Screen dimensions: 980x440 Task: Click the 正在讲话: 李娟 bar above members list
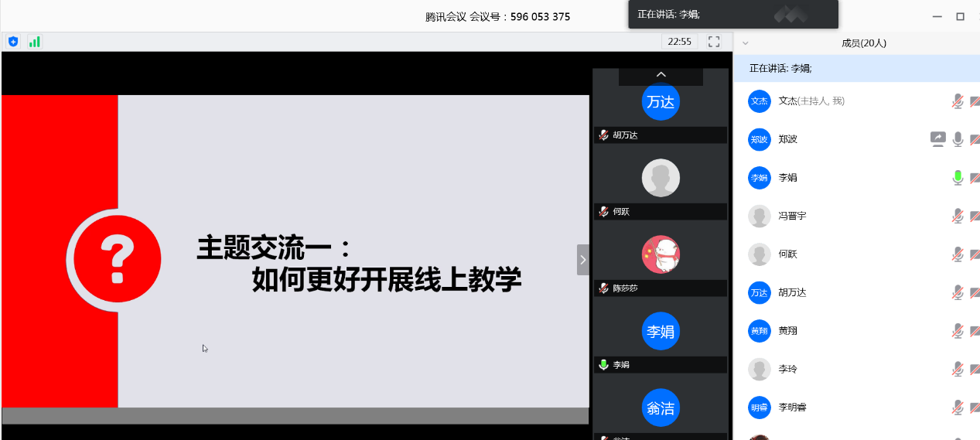855,69
